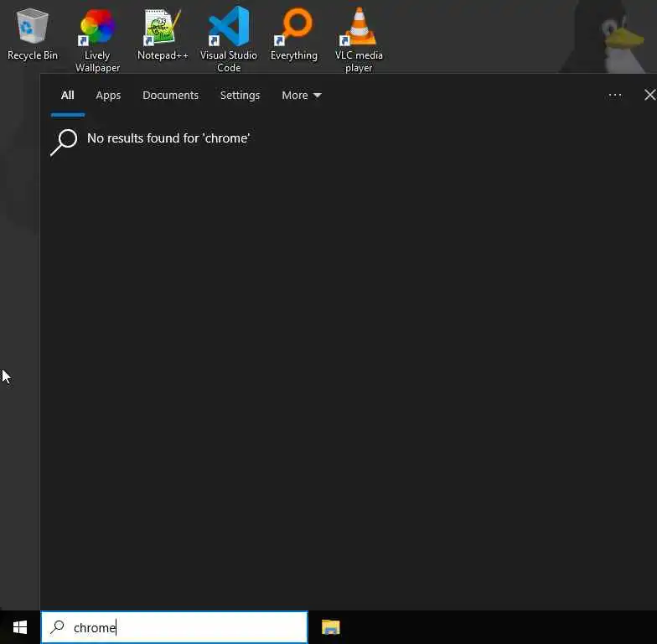Click the large magnifier beside the no-results text
Image resolution: width=657 pixels, height=644 pixels.
(x=64, y=143)
